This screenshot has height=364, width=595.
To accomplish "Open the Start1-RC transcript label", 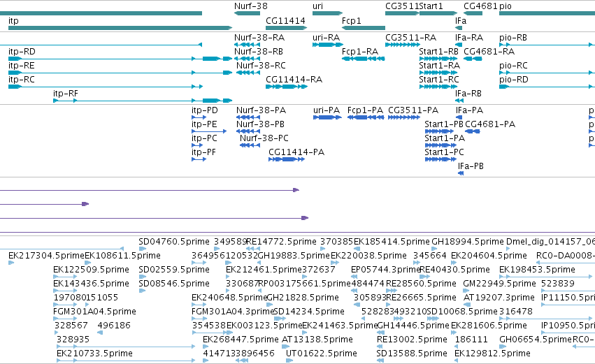I will [439, 80].
